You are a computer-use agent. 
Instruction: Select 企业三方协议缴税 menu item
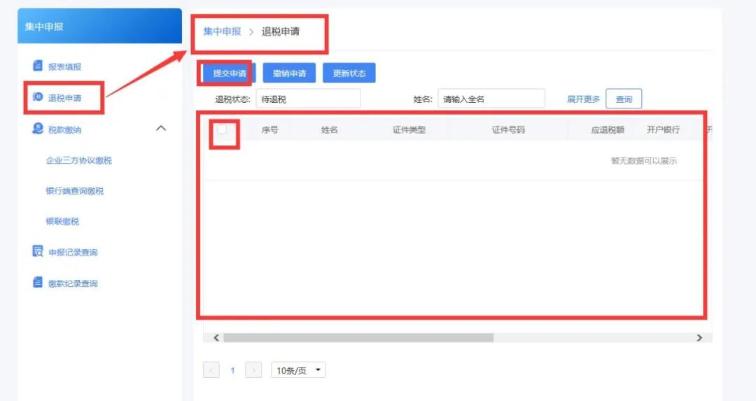79,160
